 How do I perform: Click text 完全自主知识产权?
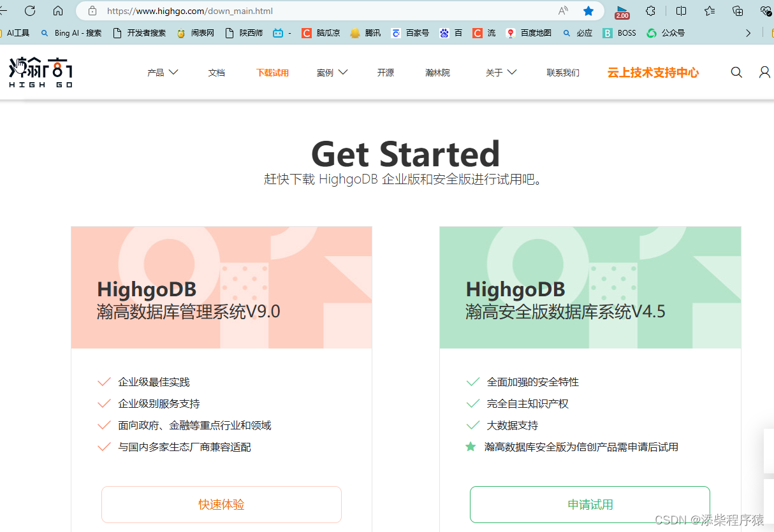coord(528,404)
